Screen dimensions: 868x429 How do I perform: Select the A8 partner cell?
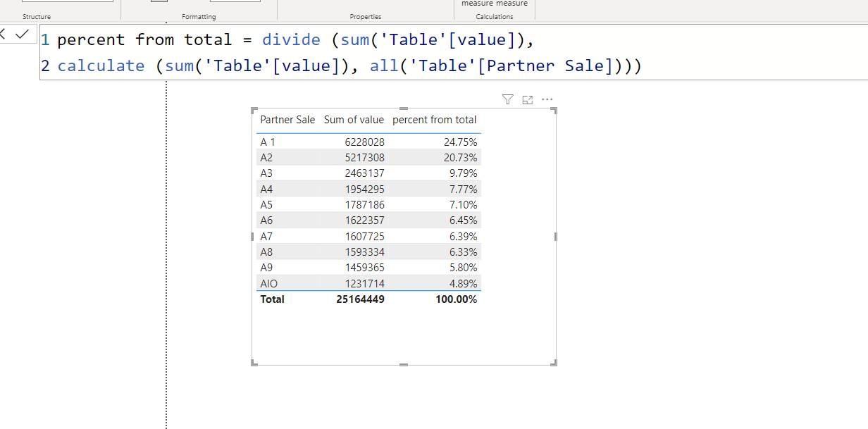point(266,252)
